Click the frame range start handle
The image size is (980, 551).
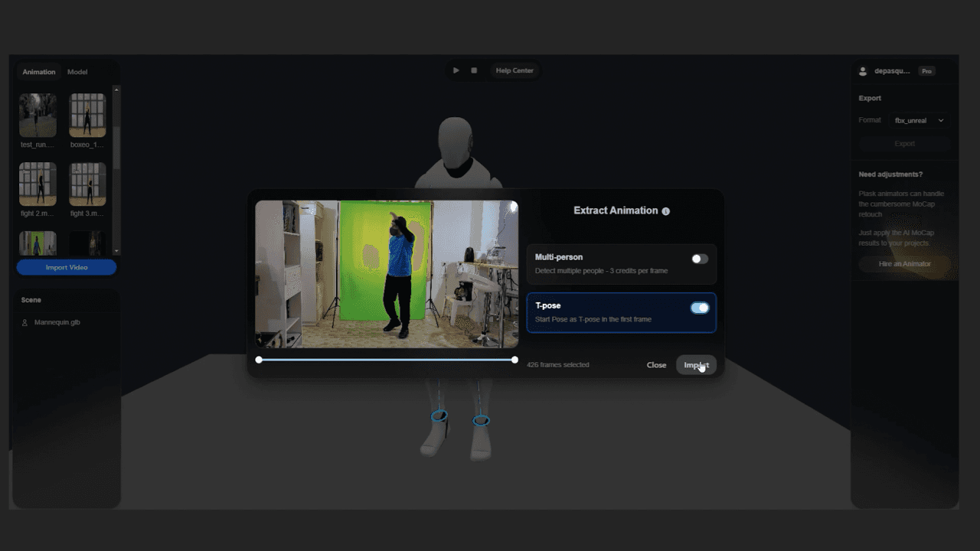pyautogui.click(x=259, y=360)
